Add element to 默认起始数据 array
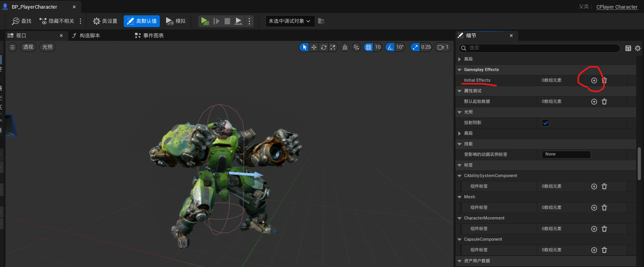The height and width of the screenshot is (267, 644). [594, 102]
